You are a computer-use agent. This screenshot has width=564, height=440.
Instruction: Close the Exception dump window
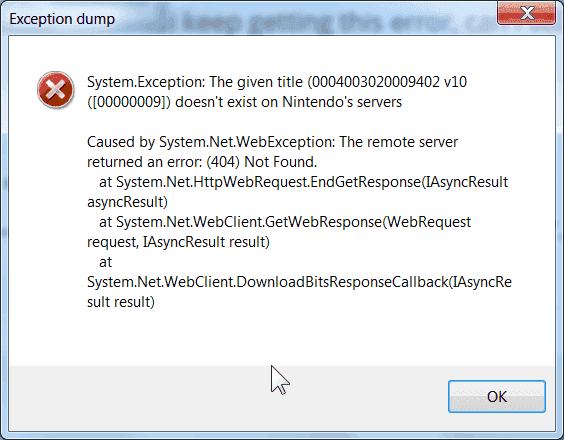(527, 13)
